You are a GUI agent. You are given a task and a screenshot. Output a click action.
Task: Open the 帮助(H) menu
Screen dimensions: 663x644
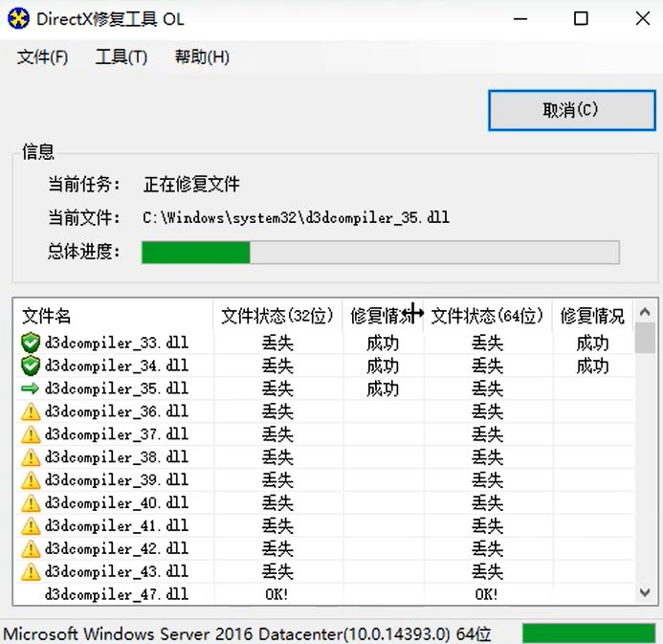202,57
